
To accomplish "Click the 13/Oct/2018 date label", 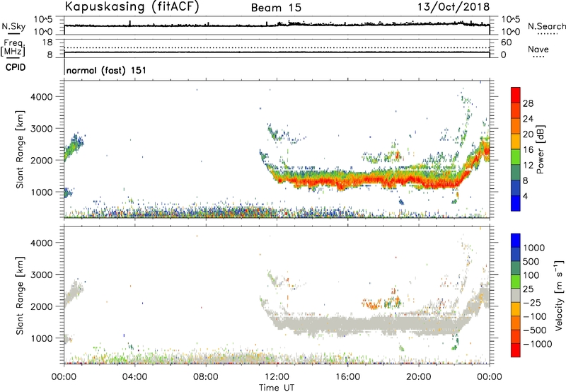I will [x=454, y=7].
